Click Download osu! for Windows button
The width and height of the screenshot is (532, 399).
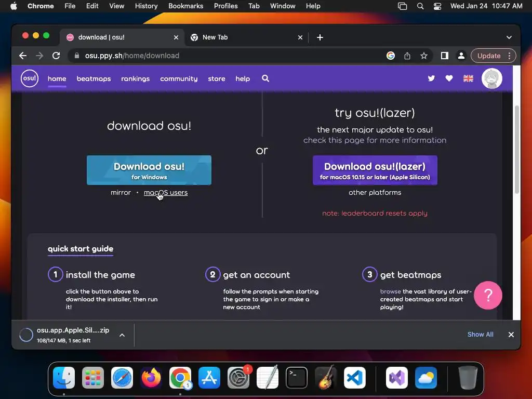(149, 170)
